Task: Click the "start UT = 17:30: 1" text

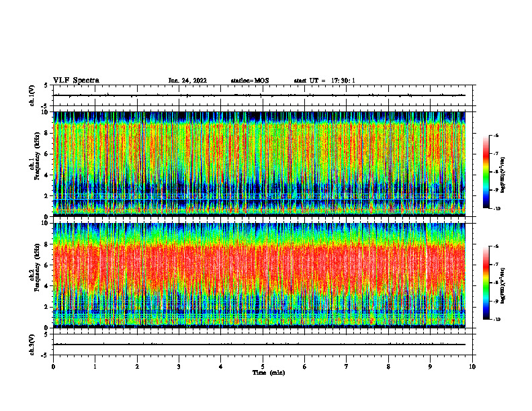Action: 324,81
